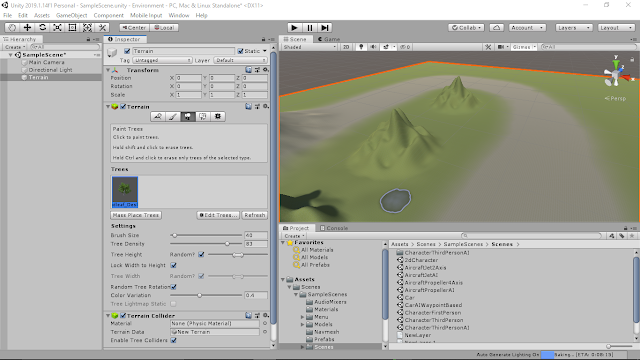The width and height of the screenshot is (640, 360).
Task: Click the Refresh button
Action: (x=255, y=215)
